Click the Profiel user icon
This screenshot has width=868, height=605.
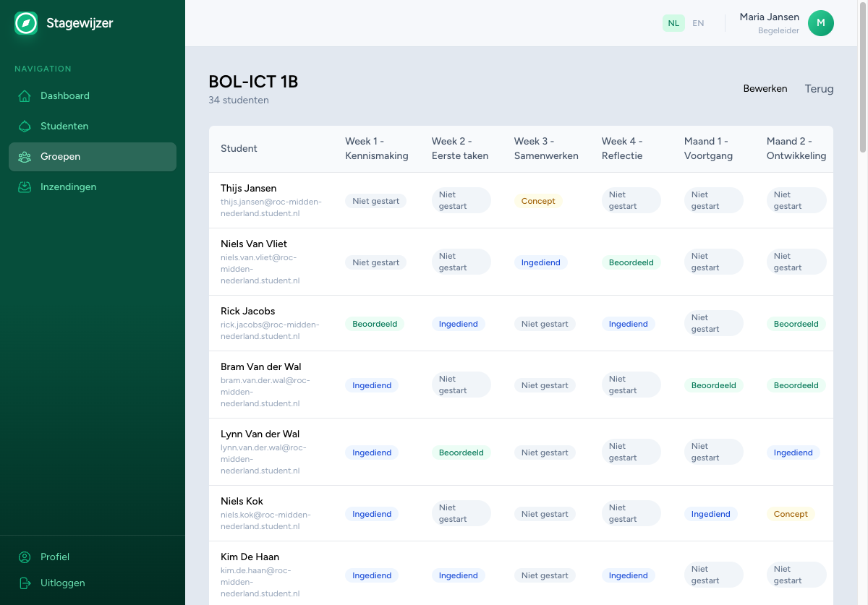click(25, 557)
